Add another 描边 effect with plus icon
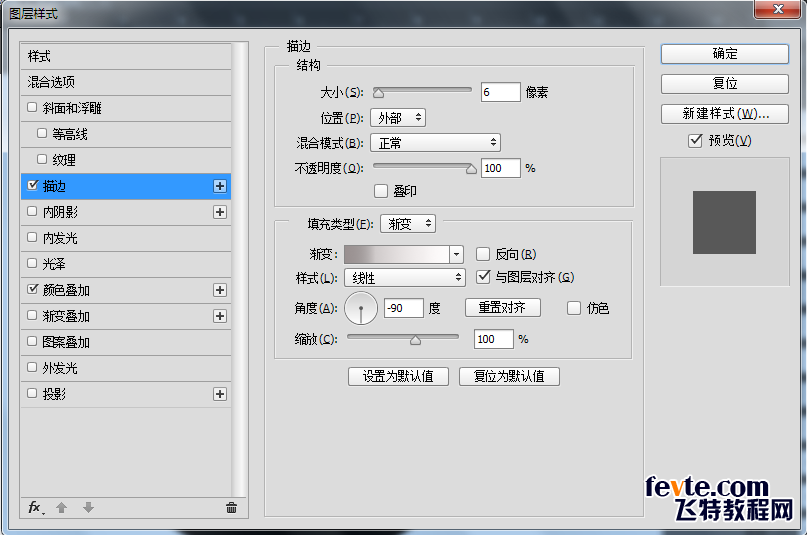The height and width of the screenshot is (535, 807). 220,186
